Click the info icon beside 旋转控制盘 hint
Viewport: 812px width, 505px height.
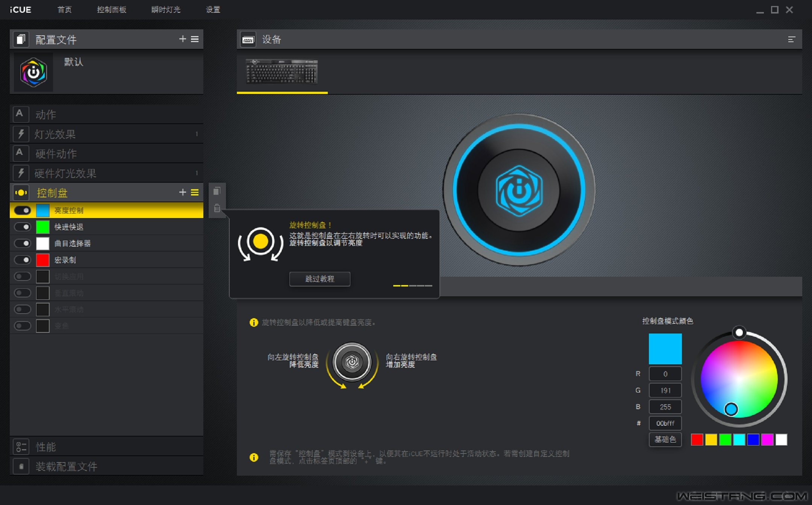(254, 322)
